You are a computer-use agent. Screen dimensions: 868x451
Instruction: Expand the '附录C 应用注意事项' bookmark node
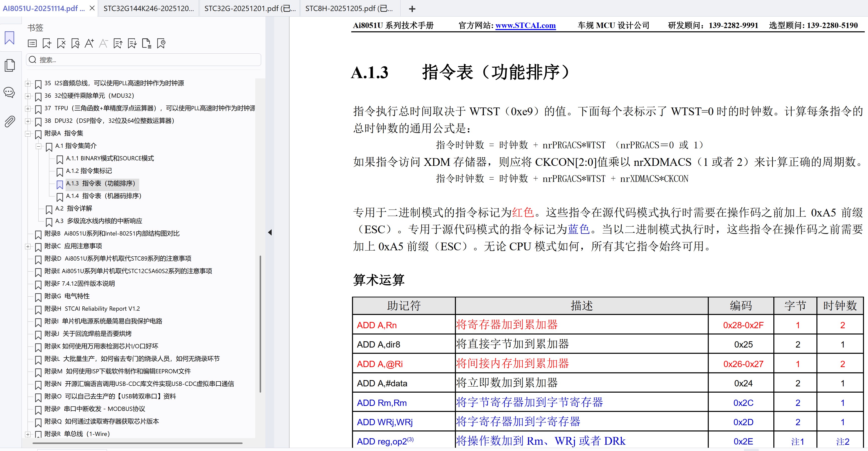pos(28,247)
